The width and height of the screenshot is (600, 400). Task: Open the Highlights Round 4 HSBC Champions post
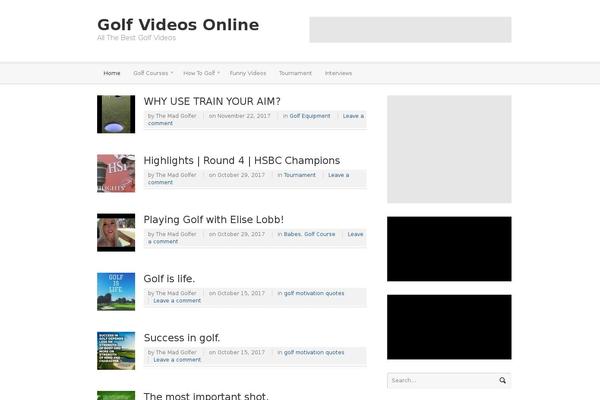coord(242,160)
